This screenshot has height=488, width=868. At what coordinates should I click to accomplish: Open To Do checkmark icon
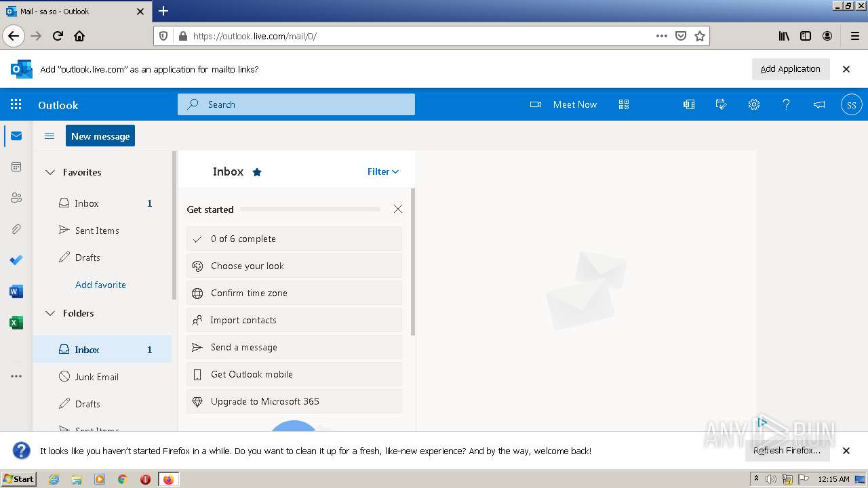[16, 260]
